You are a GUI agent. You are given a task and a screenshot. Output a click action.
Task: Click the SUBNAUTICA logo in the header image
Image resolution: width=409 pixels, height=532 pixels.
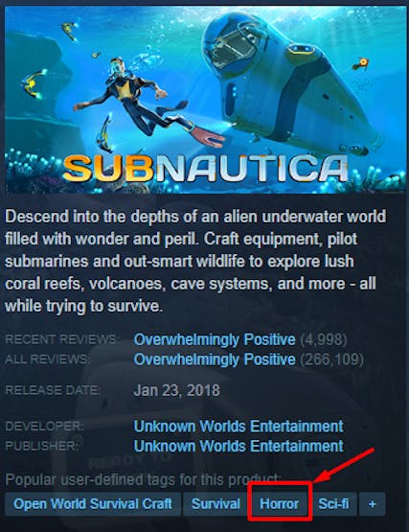206,169
